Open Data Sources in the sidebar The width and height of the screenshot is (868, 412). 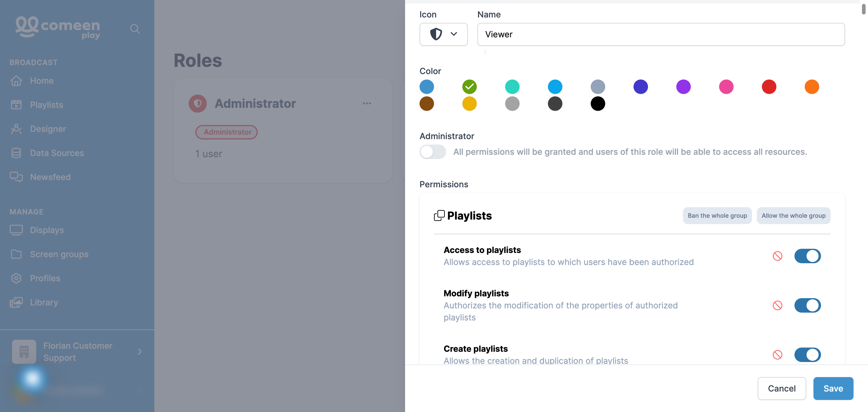(x=57, y=153)
